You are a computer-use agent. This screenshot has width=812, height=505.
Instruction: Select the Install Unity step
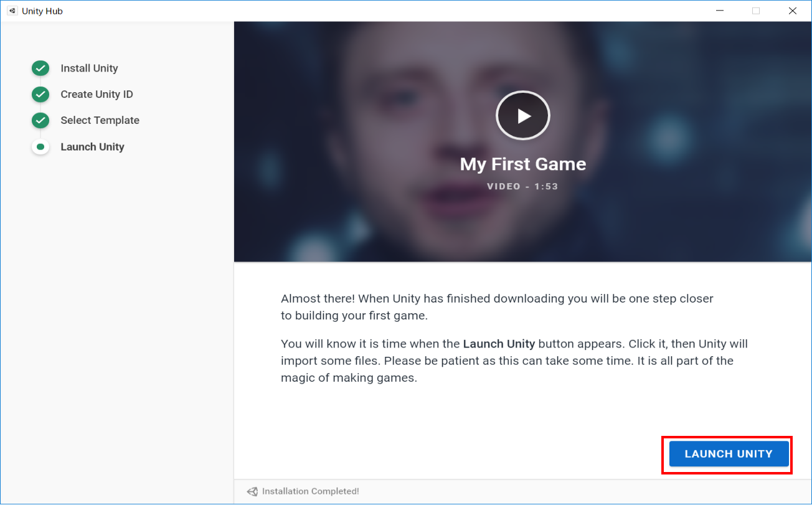[x=89, y=68]
